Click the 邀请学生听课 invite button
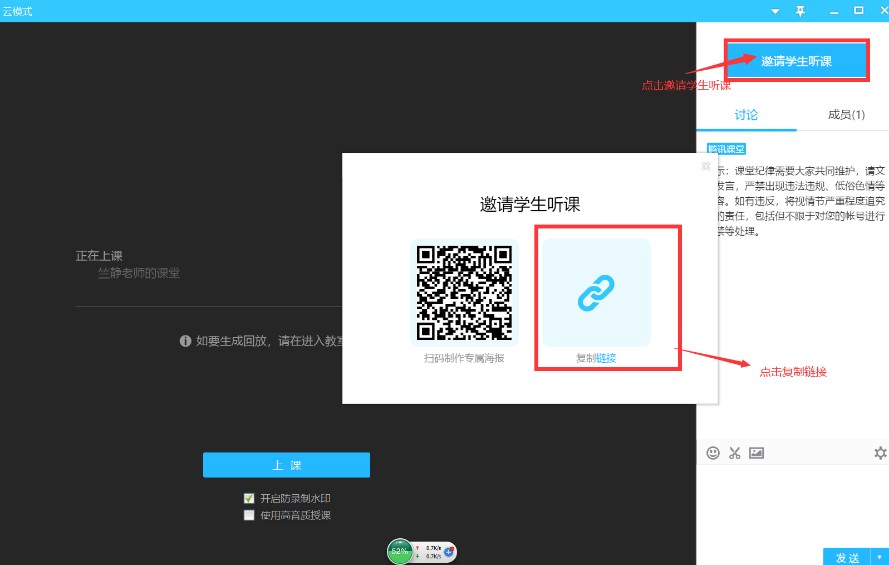This screenshot has width=889, height=565. (796, 61)
